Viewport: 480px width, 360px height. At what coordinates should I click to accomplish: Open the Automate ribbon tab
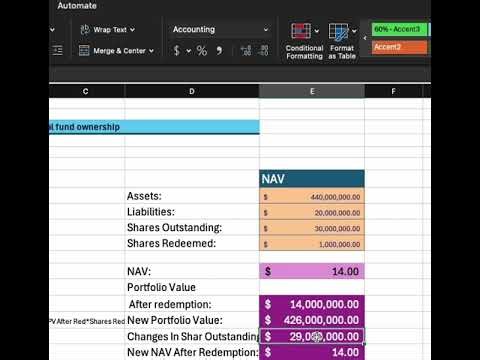77,6
